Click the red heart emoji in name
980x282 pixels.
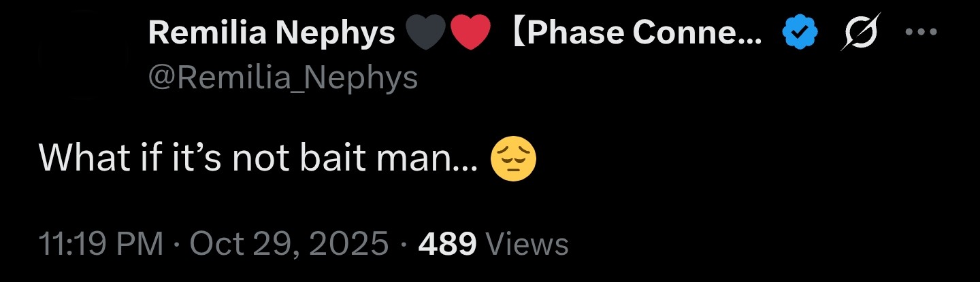pos(470,33)
